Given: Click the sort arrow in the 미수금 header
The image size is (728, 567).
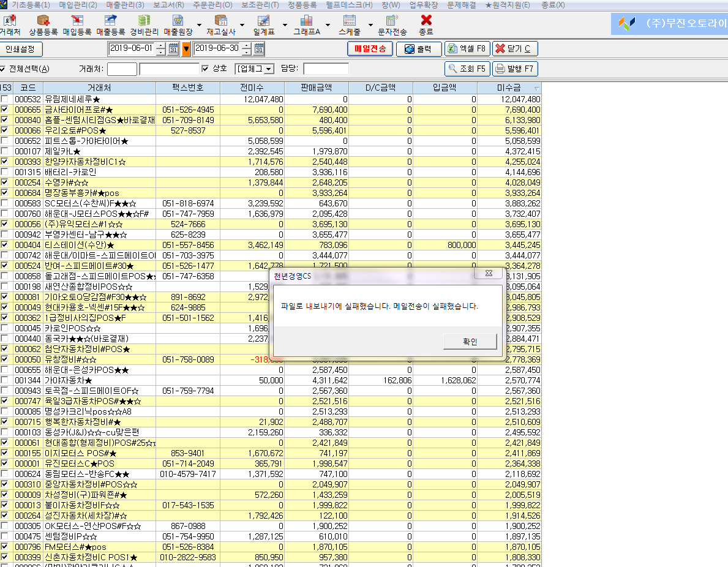Looking at the screenshot, I should coord(537,88).
